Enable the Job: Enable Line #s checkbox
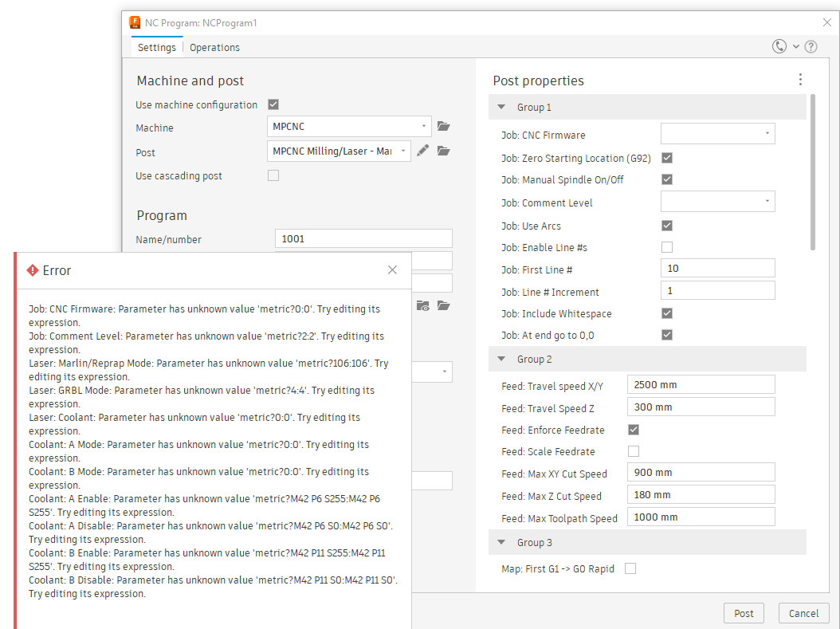Screen dimensions: 840x629 point(667,247)
